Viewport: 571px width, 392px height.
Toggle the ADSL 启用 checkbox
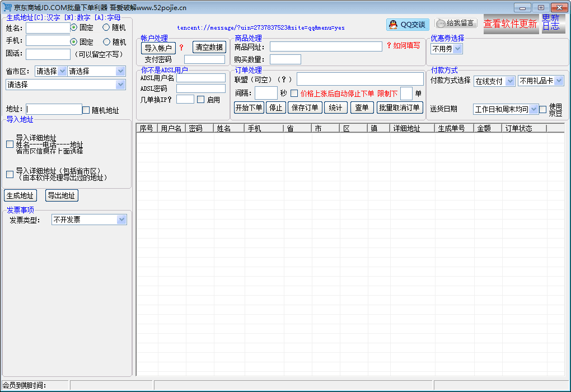[x=200, y=100]
